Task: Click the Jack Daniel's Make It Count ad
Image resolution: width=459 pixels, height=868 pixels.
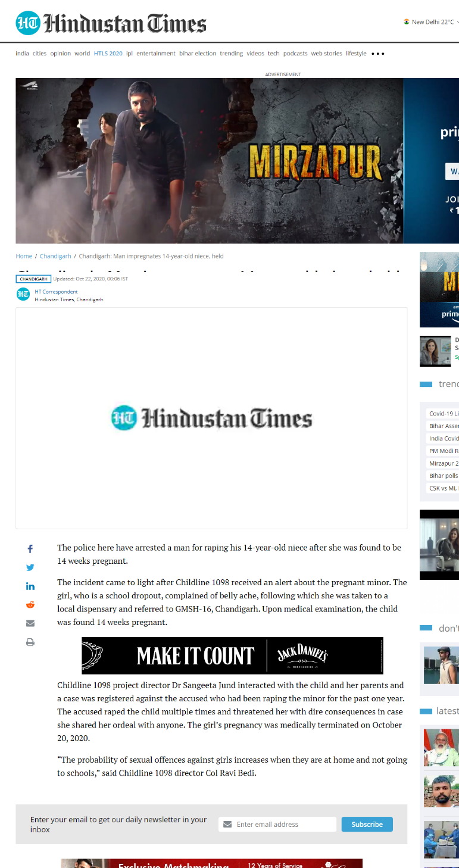Action: (232, 655)
